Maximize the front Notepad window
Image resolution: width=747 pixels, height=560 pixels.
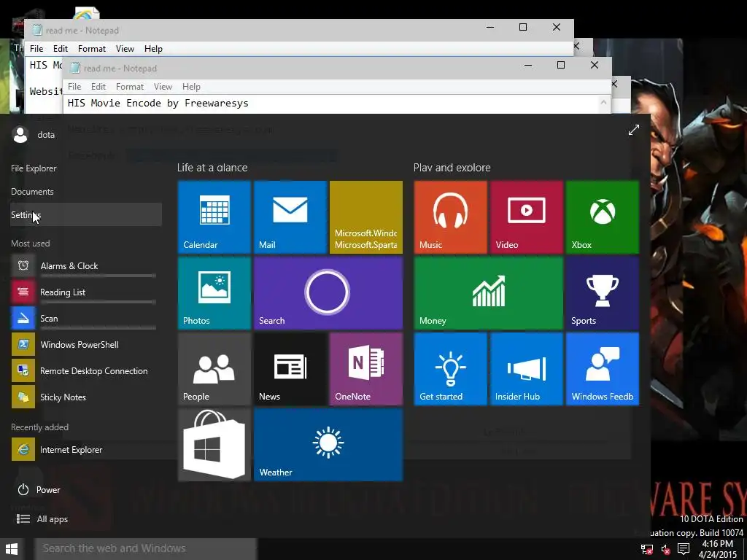coord(561,65)
